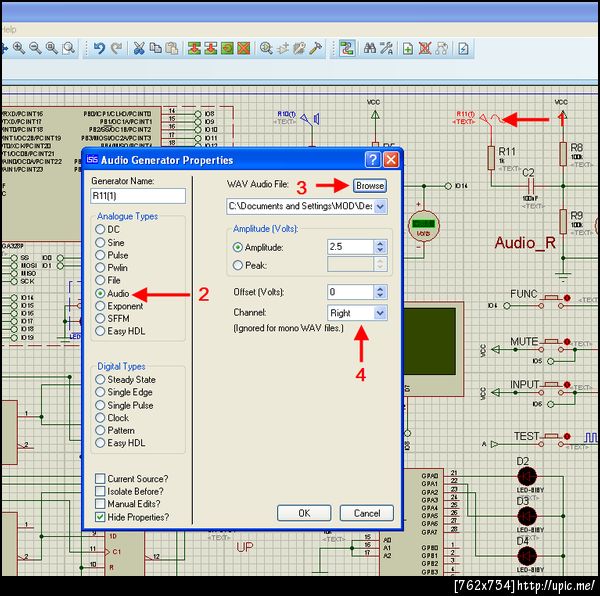Screen dimensions: 600x596
Task: Click the Zoom to View Entire Sheet icon
Action: (x=52, y=48)
